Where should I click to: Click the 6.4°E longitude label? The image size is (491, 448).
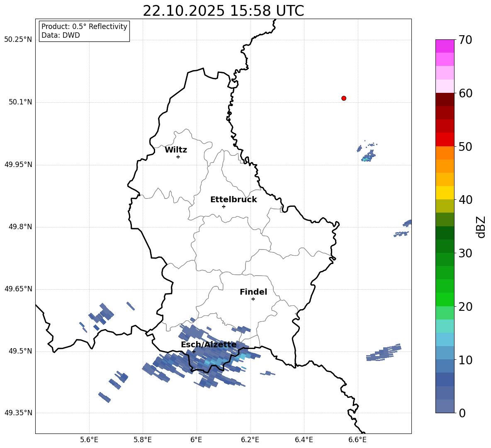pyautogui.click(x=304, y=440)
